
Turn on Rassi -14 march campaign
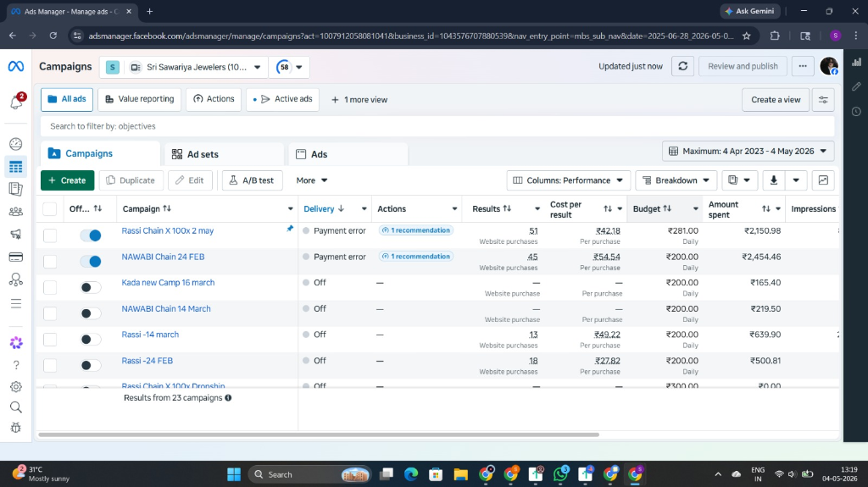pyautogui.click(x=90, y=340)
